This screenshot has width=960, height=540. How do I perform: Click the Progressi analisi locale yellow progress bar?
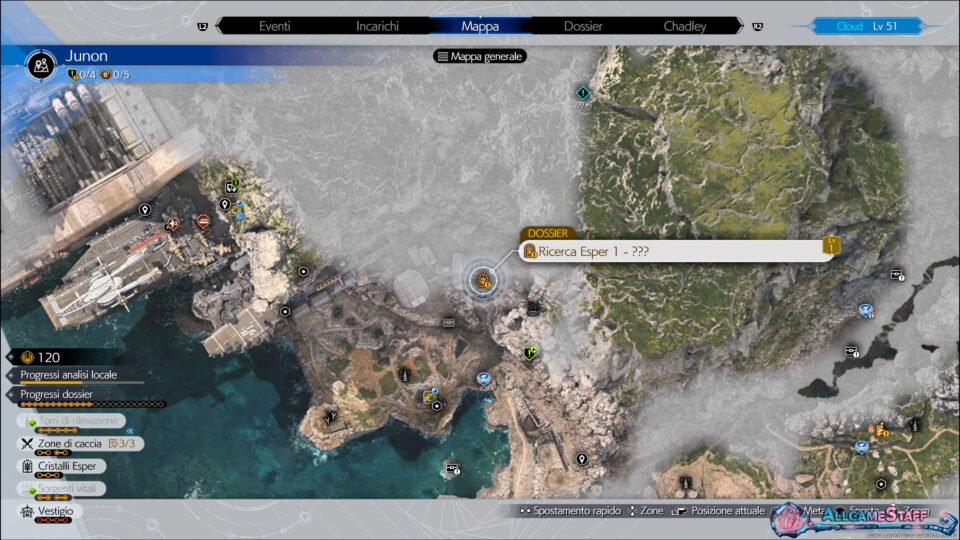pos(81,383)
